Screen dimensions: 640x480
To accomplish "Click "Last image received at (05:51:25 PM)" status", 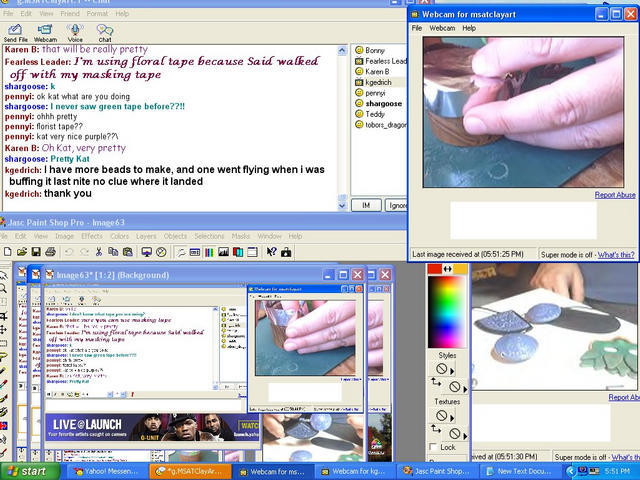I will point(467,254).
